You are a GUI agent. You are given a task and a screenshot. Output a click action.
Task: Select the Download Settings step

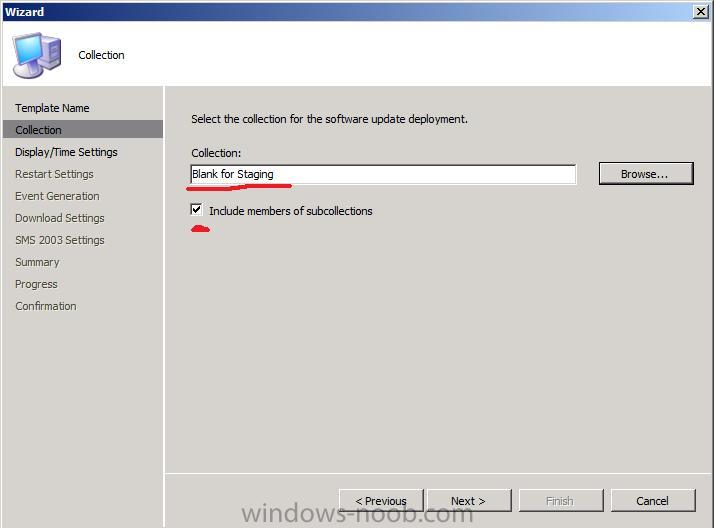[60, 218]
